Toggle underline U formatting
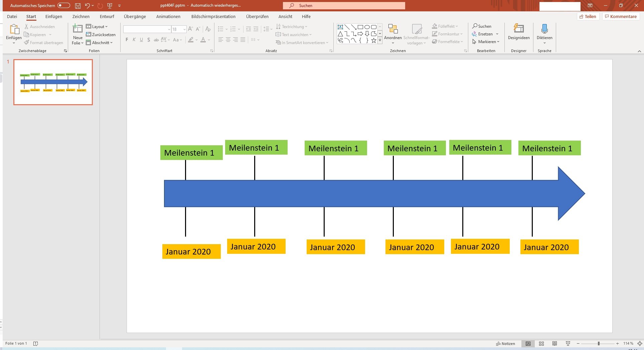This screenshot has width=644, height=350. click(x=141, y=40)
